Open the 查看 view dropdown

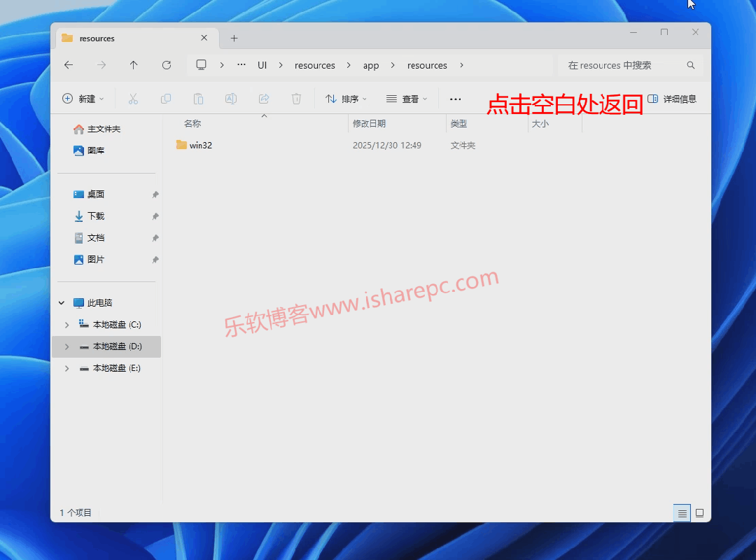[407, 99]
